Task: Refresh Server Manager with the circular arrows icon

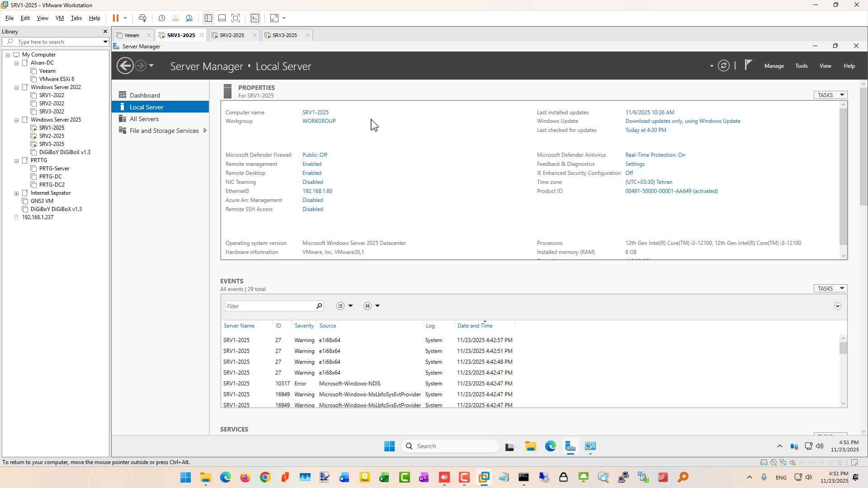Action: point(724,66)
